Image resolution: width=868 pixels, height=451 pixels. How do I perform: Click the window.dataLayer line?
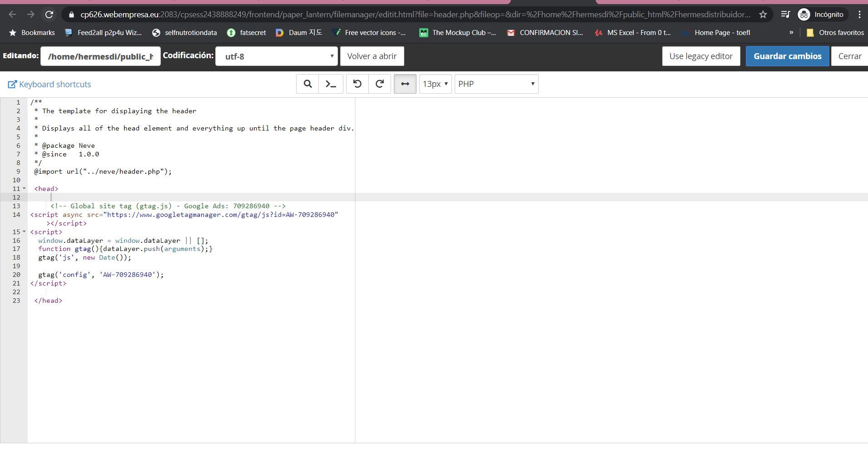[x=123, y=241]
